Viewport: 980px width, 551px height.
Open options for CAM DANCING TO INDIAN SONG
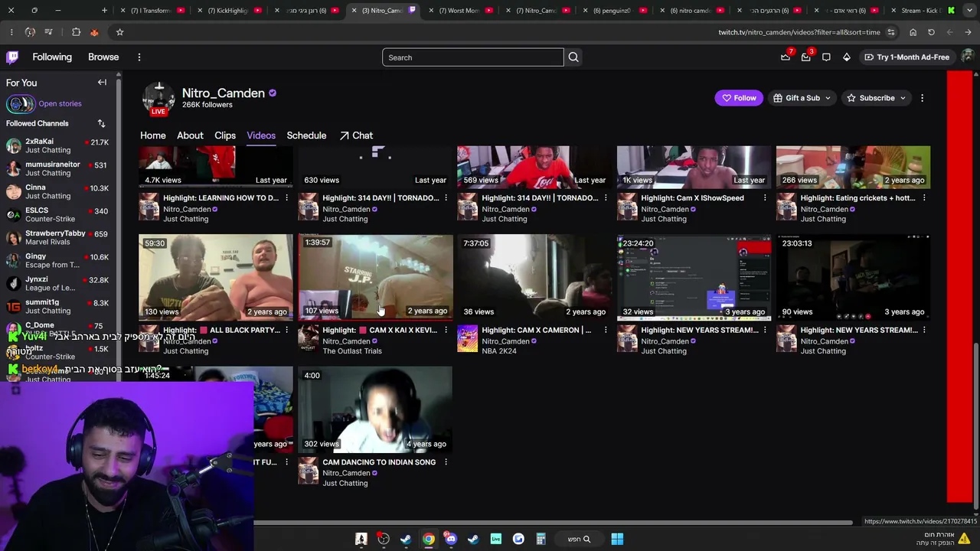(x=446, y=462)
